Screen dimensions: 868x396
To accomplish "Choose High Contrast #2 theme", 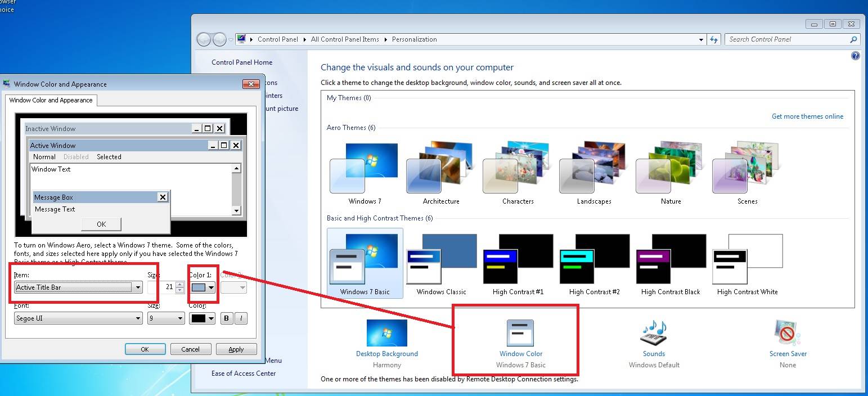I will coord(594,264).
